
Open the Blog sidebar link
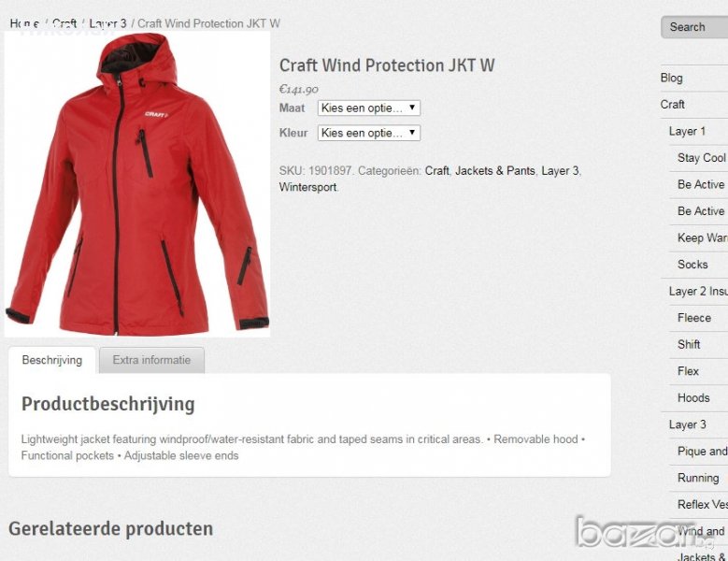coord(671,78)
